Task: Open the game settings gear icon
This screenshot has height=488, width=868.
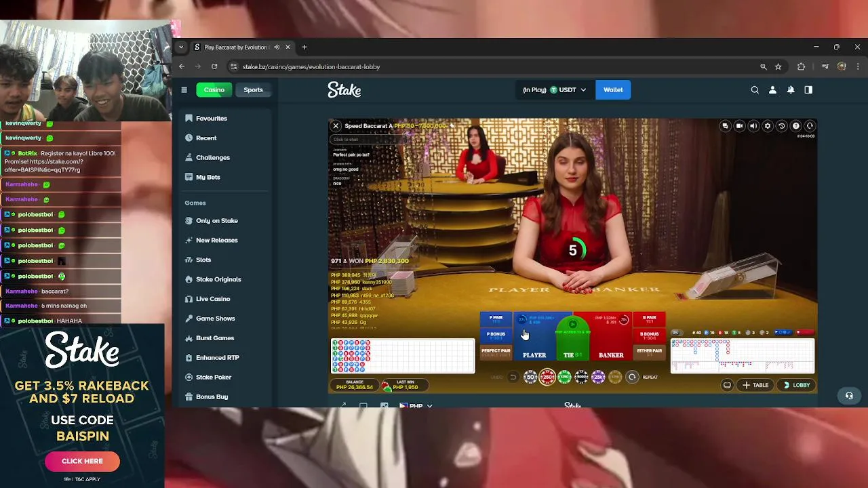Action: tap(768, 126)
